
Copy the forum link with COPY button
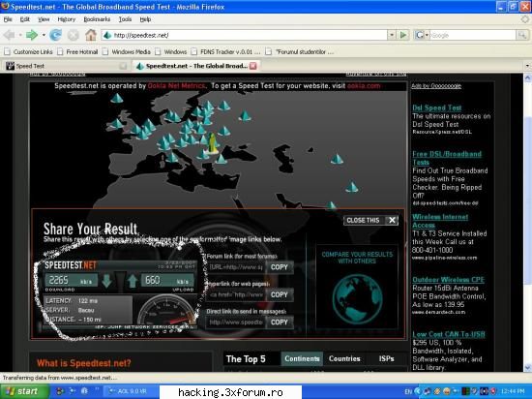tap(280, 267)
